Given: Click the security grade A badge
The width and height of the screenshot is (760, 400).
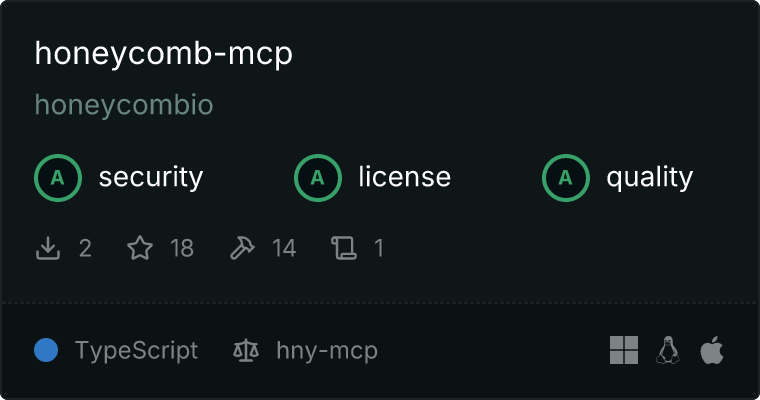Looking at the screenshot, I should (58, 178).
